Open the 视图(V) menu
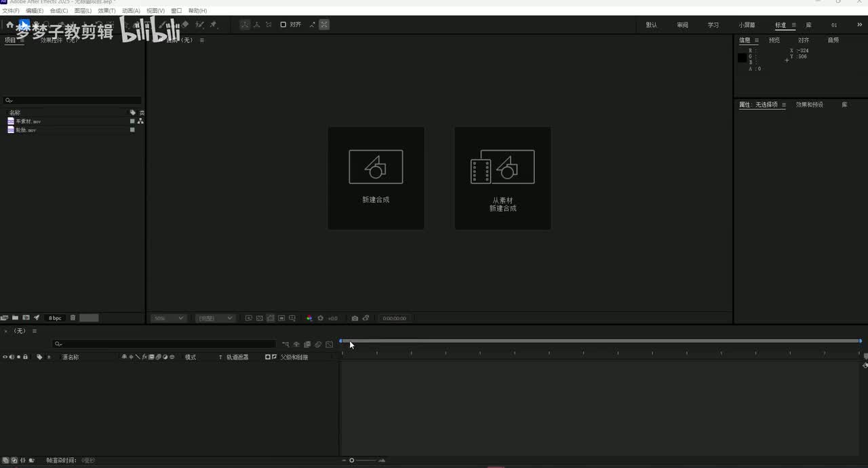The height and width of the screenshot is (468, 868). pos(156,11)
